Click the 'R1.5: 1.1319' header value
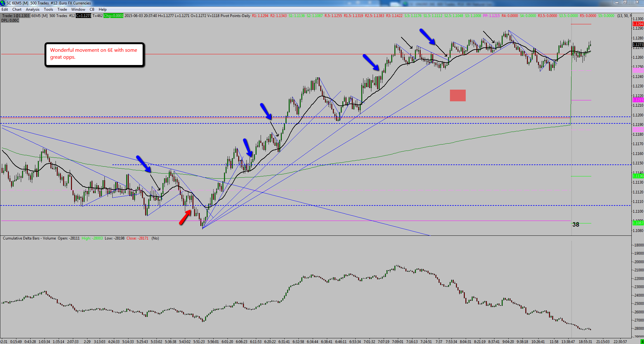This screenshot has width=644, height=344. [x=353, y=16]
